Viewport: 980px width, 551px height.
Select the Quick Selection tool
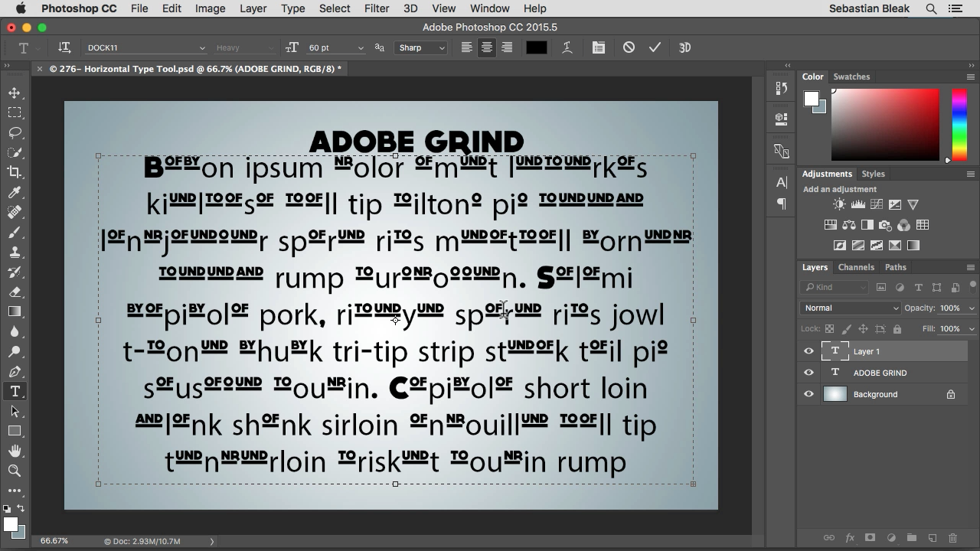[15, 152]
